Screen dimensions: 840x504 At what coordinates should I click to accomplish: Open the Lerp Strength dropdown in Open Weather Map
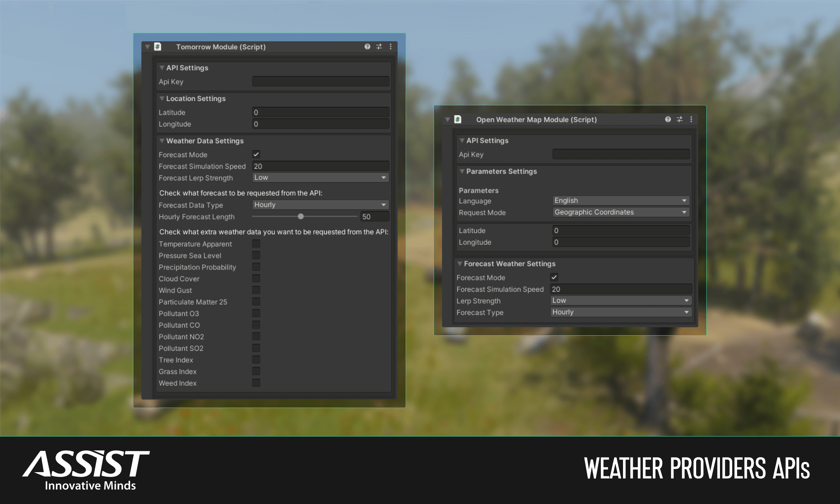(621, 301)
